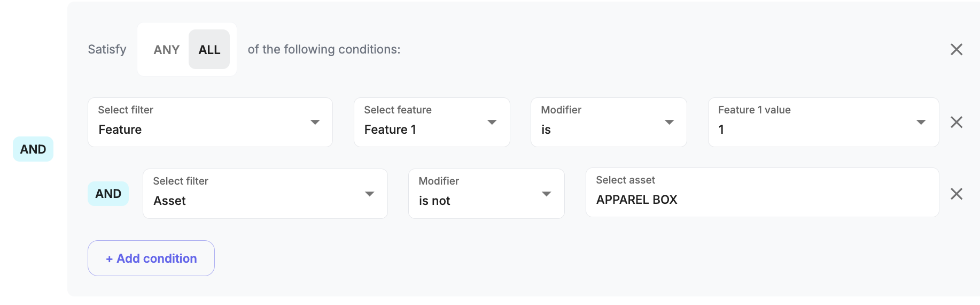Click the Select asset field with APPAREL BOX
Screen dimensions: 980x305
(762, 193)
